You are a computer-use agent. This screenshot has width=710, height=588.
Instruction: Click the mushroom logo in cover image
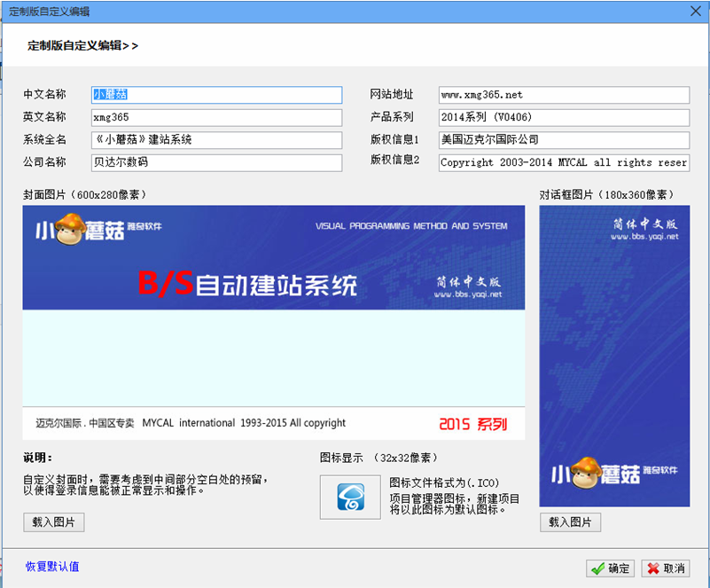(70, 229)
